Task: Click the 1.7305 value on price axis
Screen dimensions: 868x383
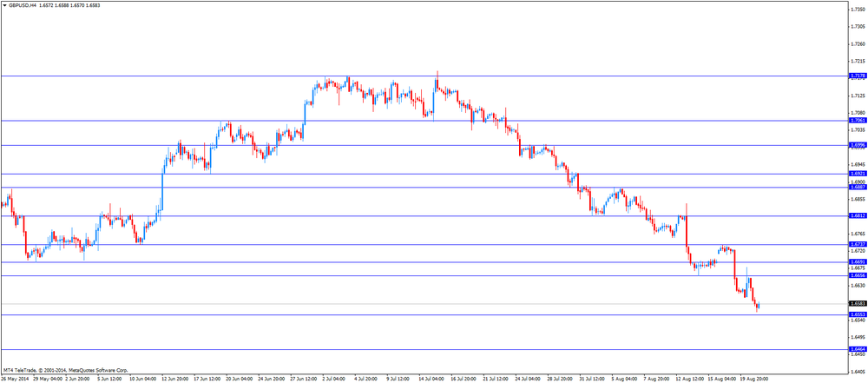Action: pos(859,27)
